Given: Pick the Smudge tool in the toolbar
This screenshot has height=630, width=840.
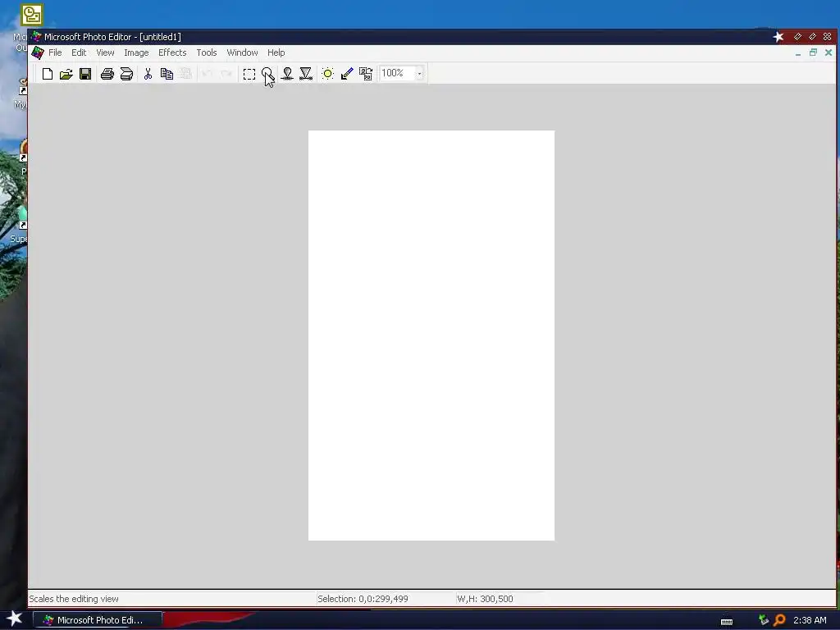Looking at the screenshot, I should click(287, 74).
